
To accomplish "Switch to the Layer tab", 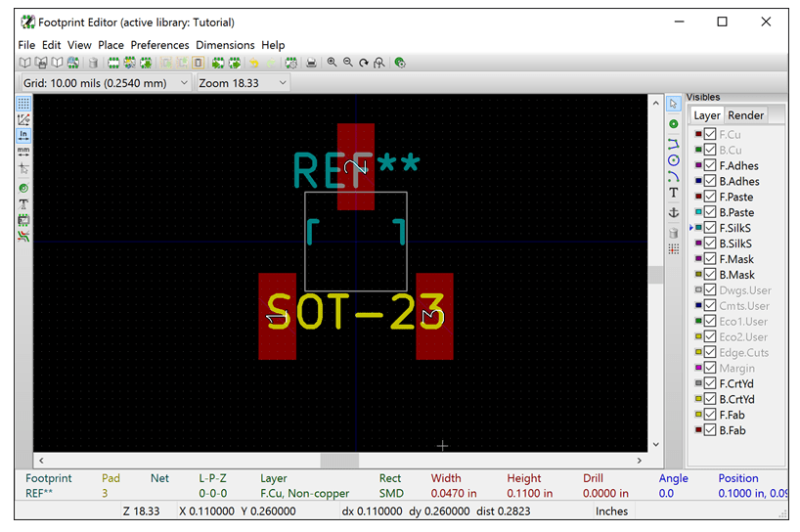I will click(707, 115).
